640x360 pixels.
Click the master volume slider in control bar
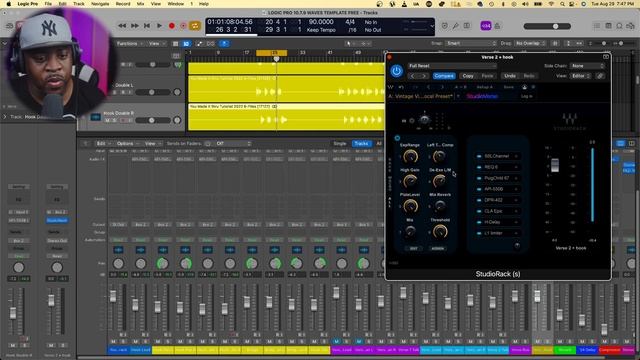coord(547,26)
